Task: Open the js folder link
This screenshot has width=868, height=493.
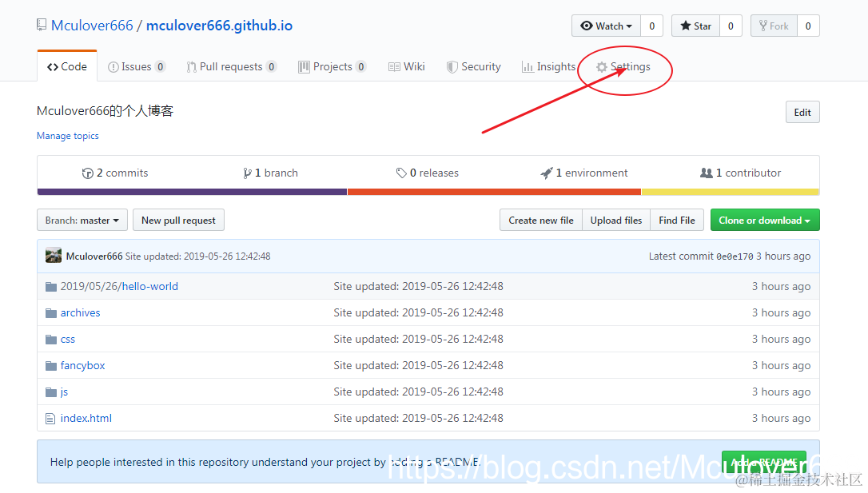Action: [x=64, y=392]
